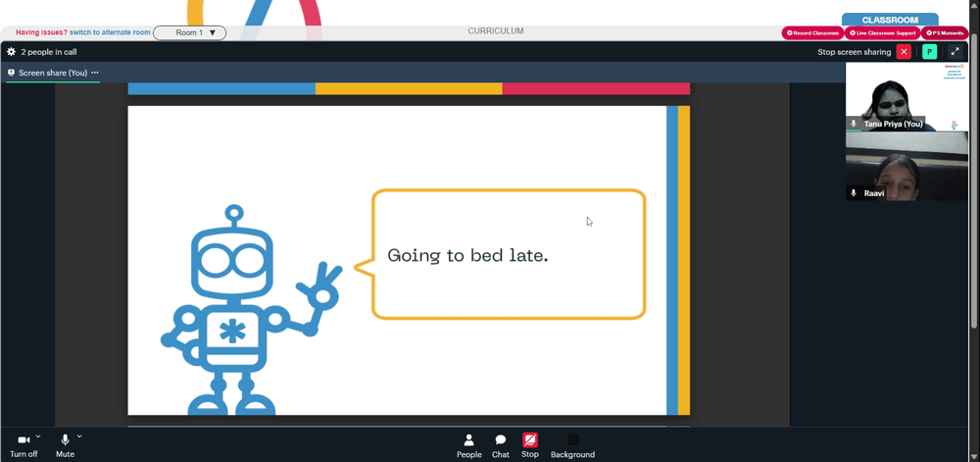This screenshot has width=980, height=462.
Task: Click red X to stop screen sharing
Action: pos(904,52)
